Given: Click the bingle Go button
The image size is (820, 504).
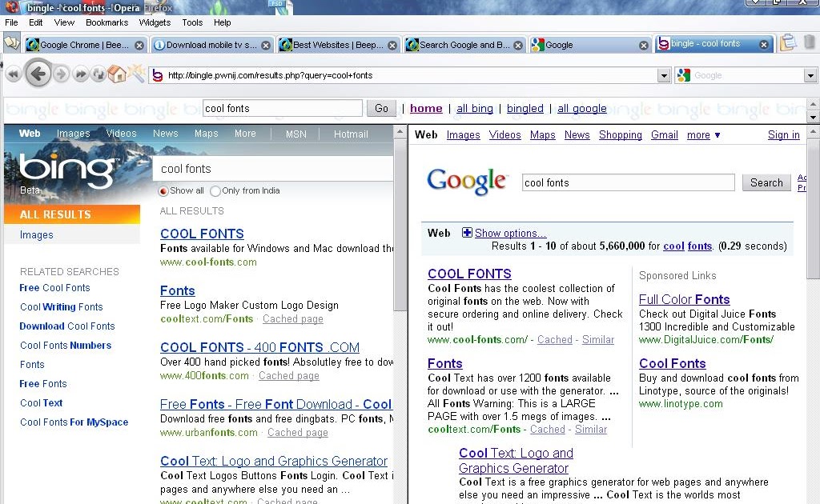Looking at the screenshot, I should (381, 108).
